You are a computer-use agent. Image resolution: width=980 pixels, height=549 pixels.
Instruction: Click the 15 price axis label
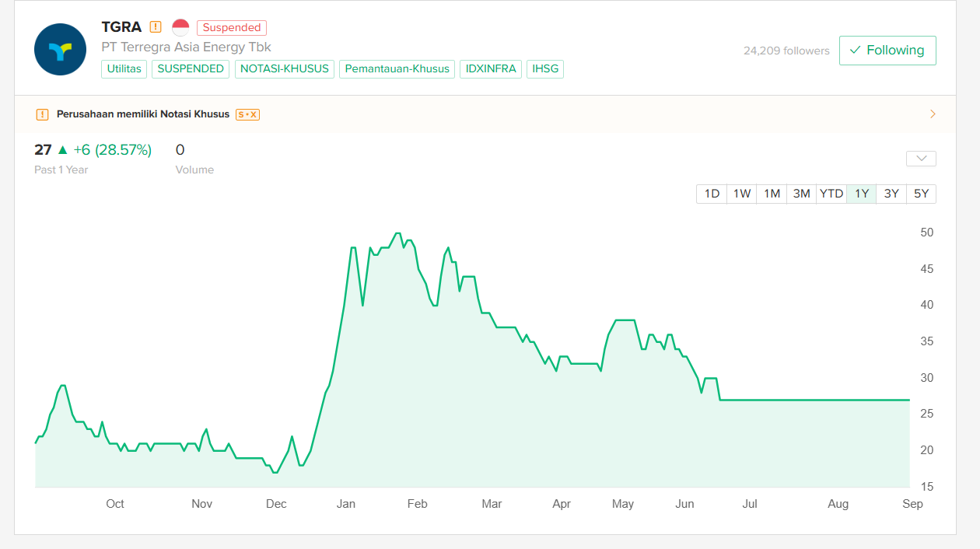click(927, 487)
